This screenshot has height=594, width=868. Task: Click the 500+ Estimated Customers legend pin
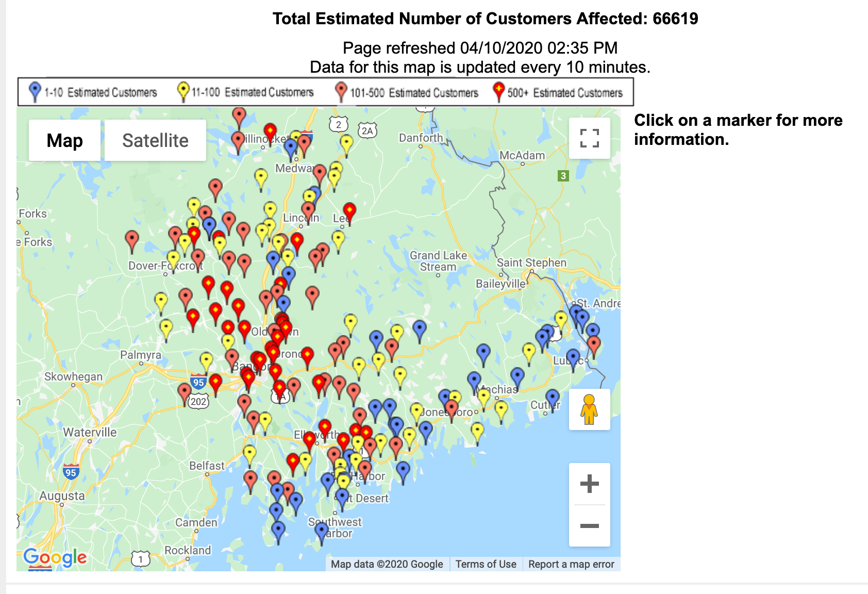click(x=498, y=92)
